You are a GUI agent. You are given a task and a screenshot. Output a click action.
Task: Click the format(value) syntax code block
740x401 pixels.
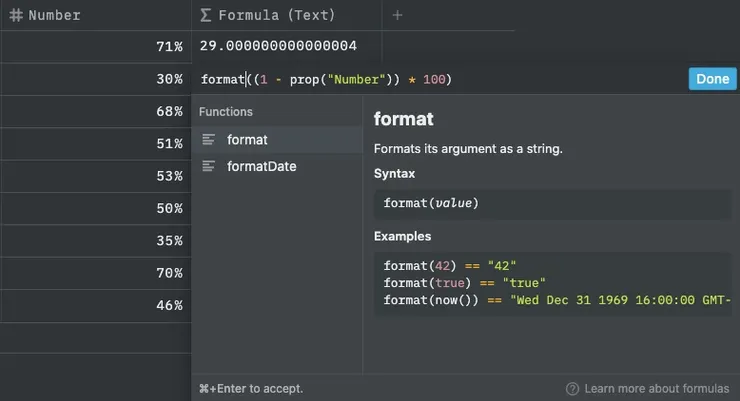tap(552, 203)
